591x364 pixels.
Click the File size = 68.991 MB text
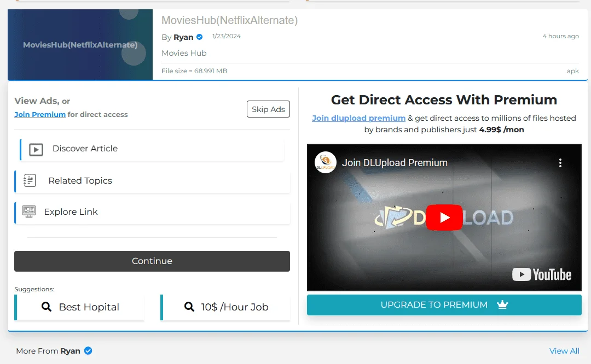pyautogui.click(x=194, y=71)
